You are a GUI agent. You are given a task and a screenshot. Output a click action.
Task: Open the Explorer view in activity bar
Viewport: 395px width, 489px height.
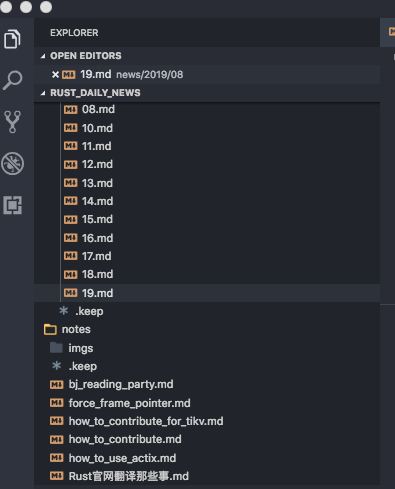12,39
